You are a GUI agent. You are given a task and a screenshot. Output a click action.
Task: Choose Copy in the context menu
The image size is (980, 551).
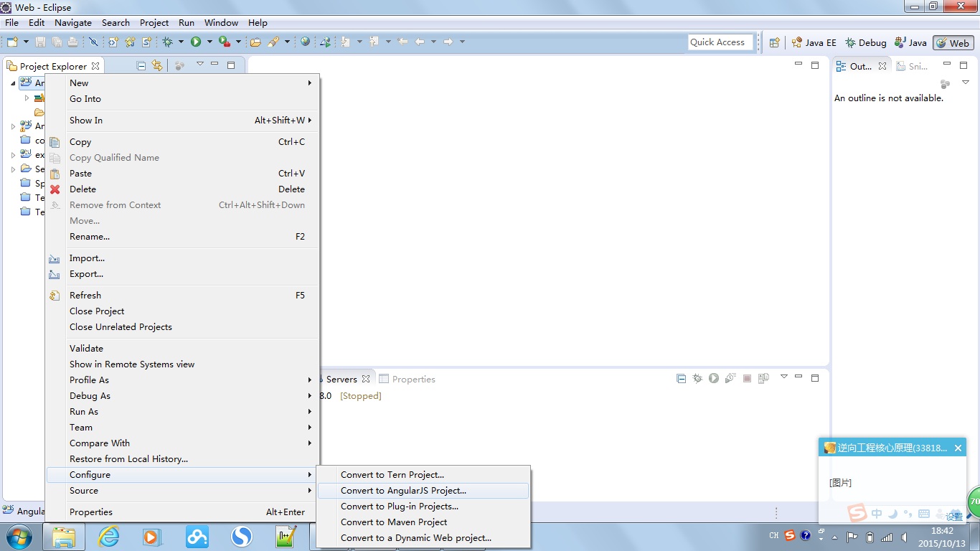click(182, 142)
